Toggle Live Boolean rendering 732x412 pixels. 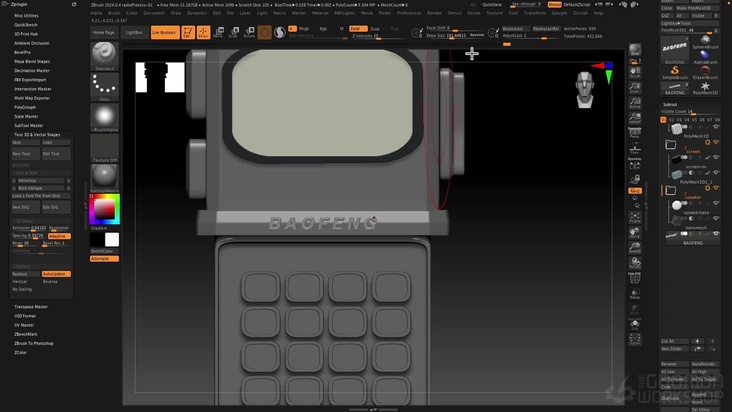tap(164, 32)
